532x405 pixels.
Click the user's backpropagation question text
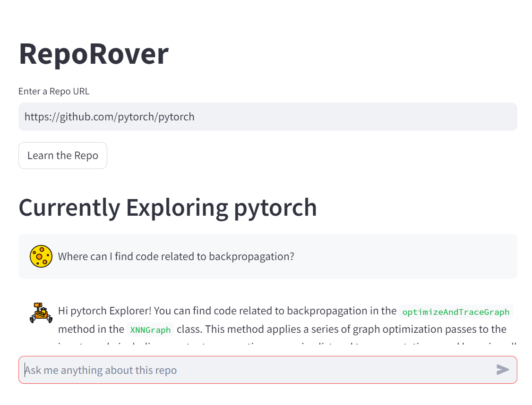click(176, 257)
